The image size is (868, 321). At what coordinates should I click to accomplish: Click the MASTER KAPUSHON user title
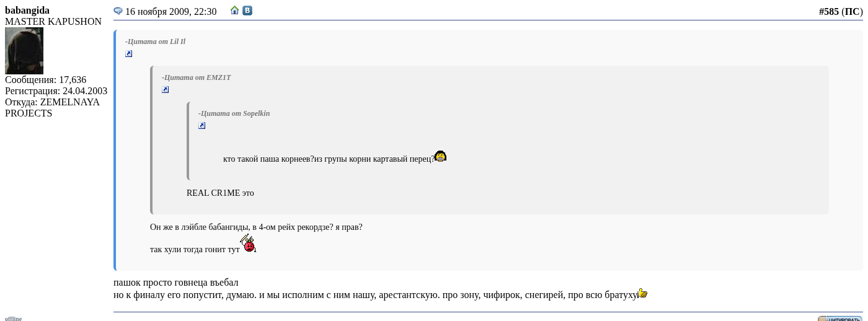[53, 22]
